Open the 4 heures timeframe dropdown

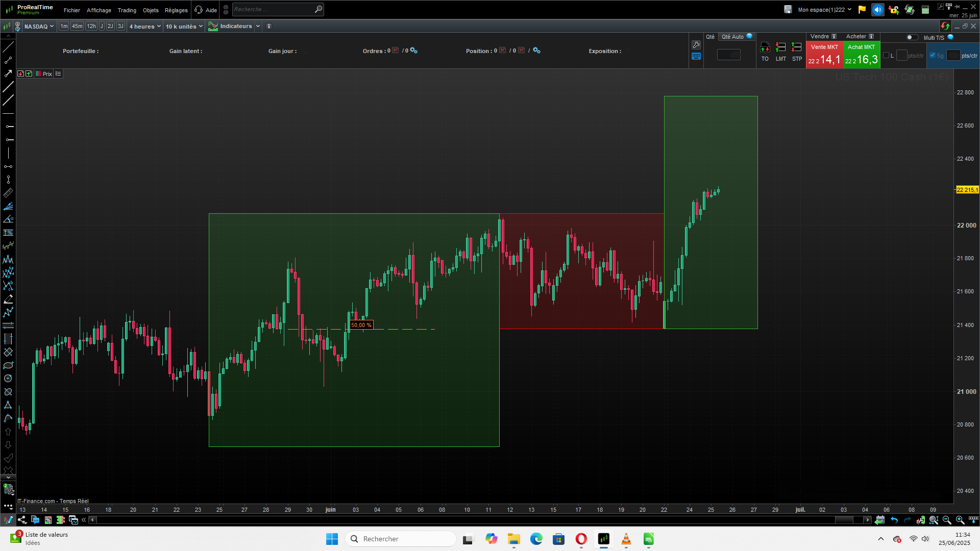point(145,26)
